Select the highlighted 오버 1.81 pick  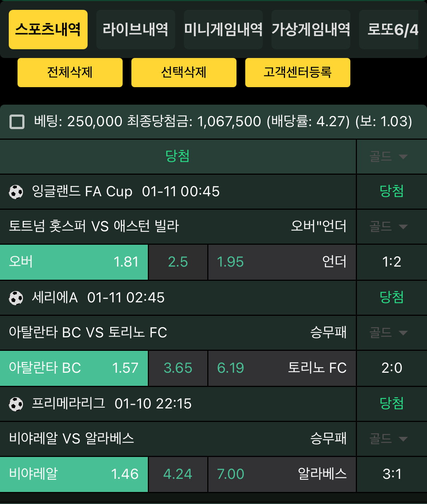(74, 262)
